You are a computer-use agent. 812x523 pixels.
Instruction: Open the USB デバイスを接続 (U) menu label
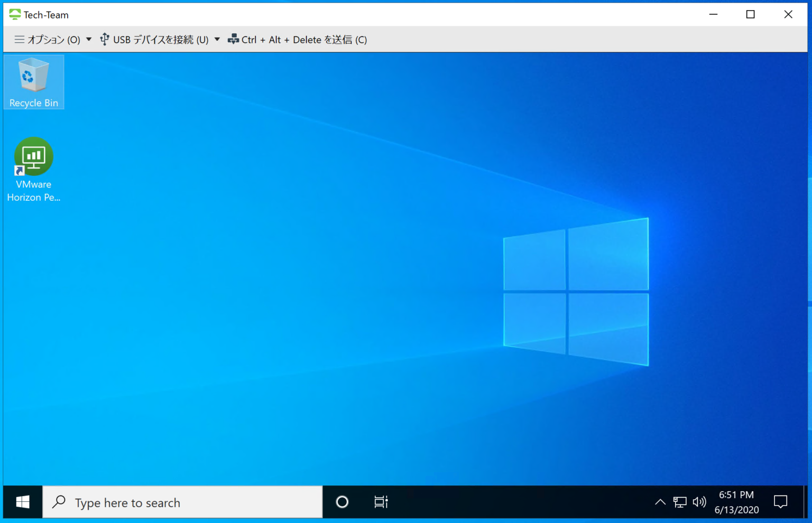pyautogui.click(x=160, y=40)
